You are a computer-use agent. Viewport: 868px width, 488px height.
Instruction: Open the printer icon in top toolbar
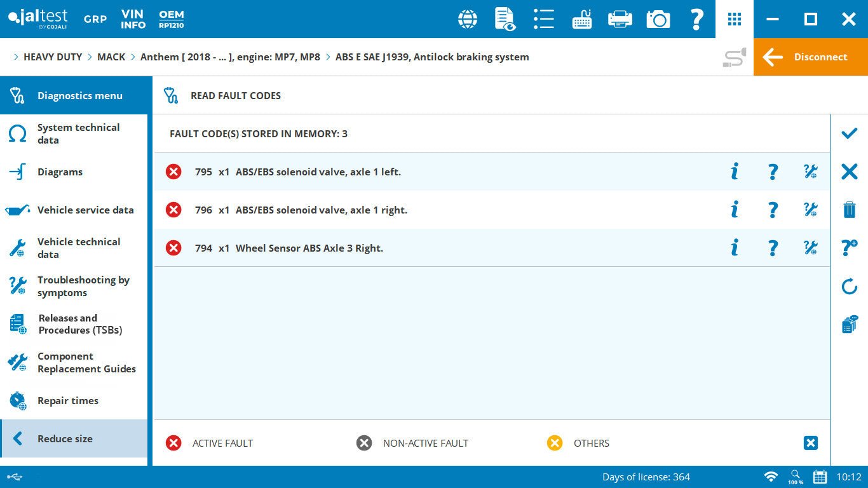620,19
